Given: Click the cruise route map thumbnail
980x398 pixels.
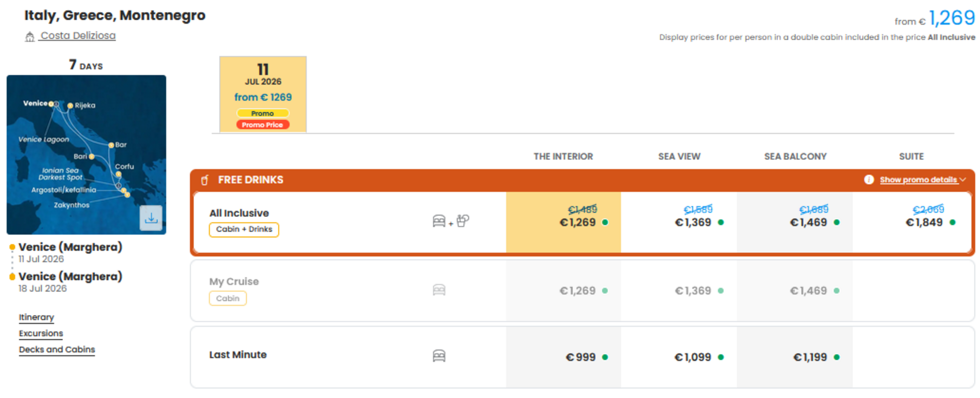Looking at the screenshot, I should coord(86,155).
